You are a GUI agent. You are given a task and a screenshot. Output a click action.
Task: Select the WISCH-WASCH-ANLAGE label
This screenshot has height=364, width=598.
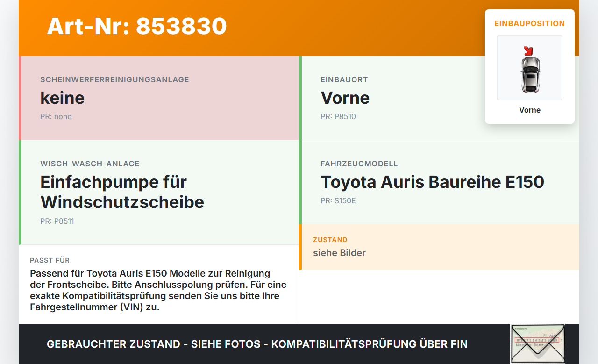90,164
